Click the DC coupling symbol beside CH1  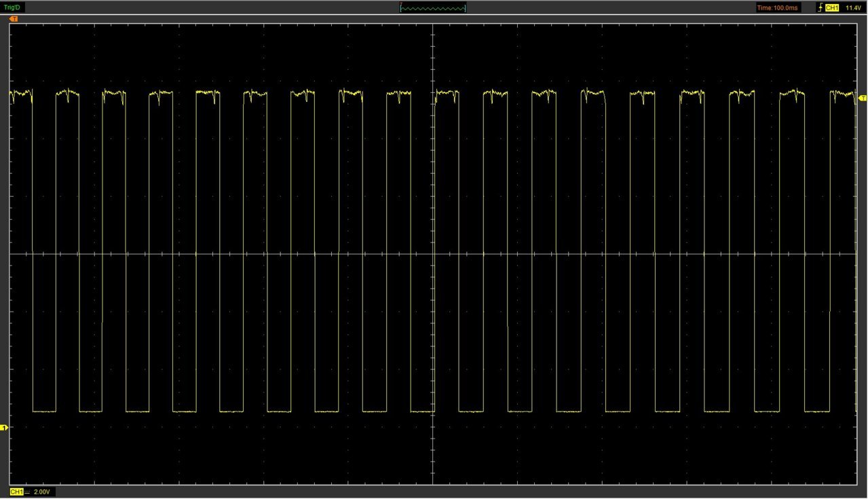28,492
